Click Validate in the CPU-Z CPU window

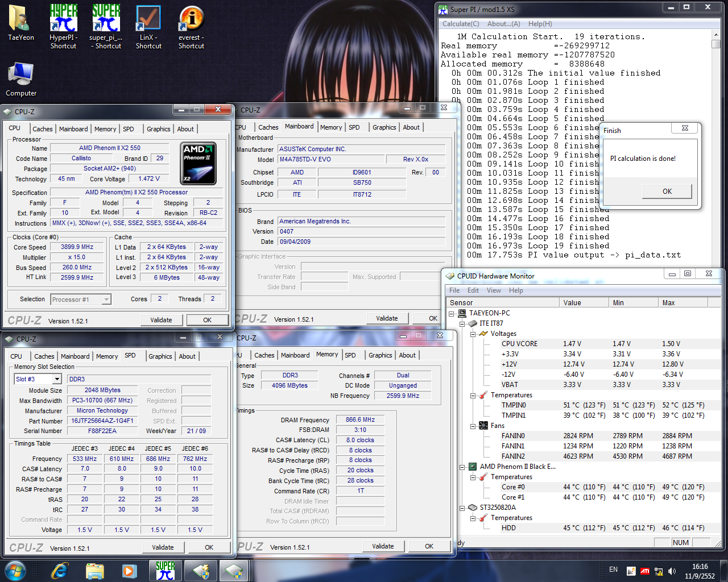click(161, 320)
